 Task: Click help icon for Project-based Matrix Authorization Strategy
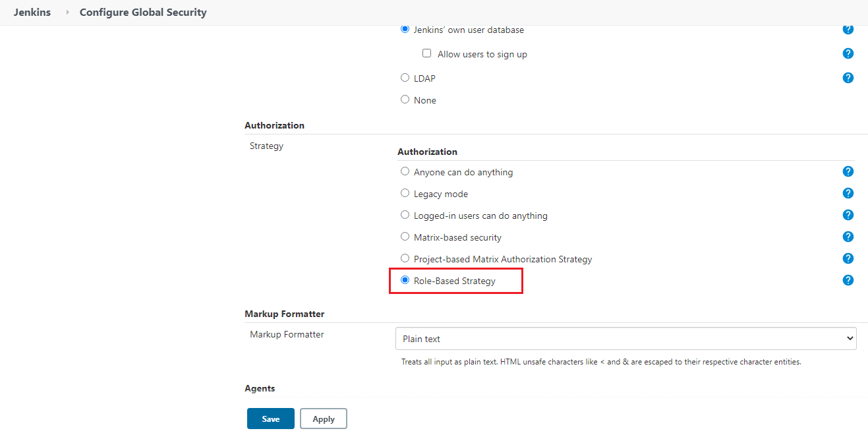tap(848, 258)
